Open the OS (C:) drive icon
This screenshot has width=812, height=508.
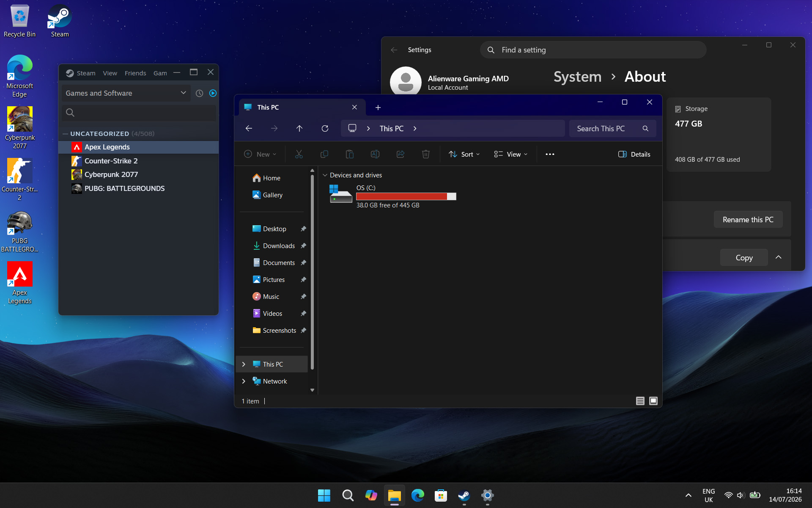click(x=340, y=195)
